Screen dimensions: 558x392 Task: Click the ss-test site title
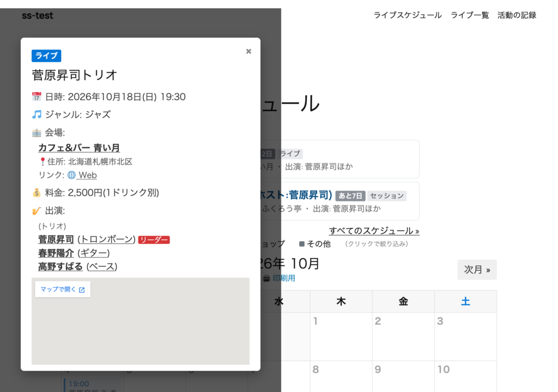click(x=38, y=16)
